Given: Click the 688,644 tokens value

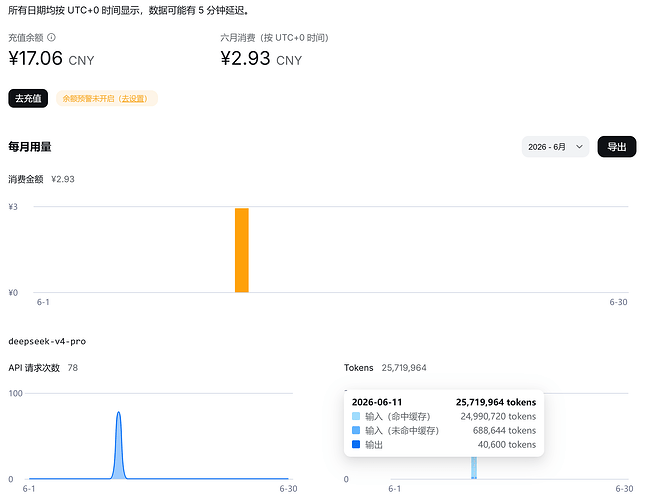Looking at the screenshot, I should [504, 430].
